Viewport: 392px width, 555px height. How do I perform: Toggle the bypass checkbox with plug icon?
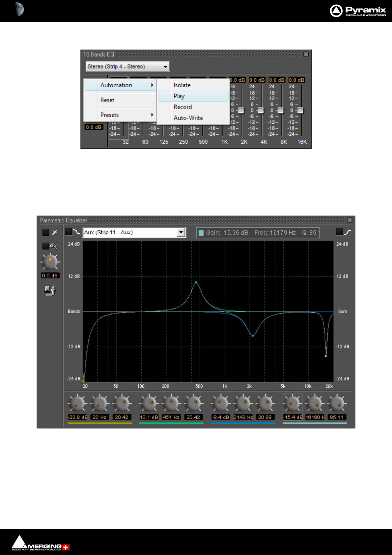[46, 232]
